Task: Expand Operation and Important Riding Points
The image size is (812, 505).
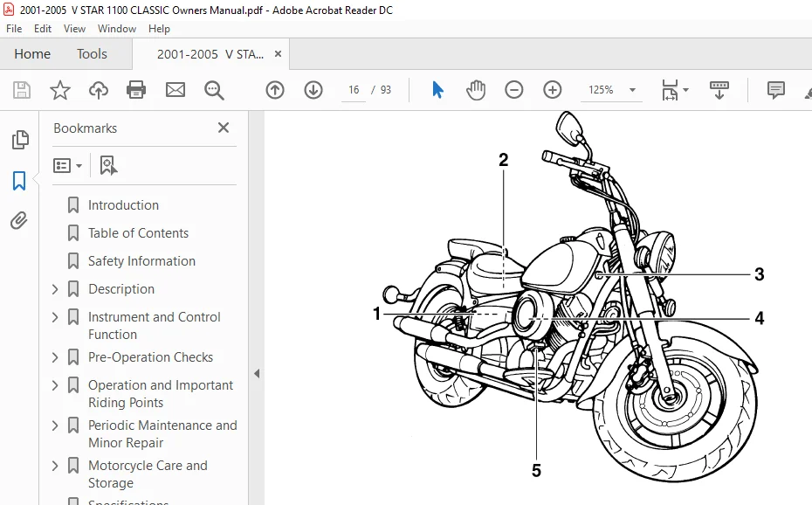Action: (x=55, y=385)
